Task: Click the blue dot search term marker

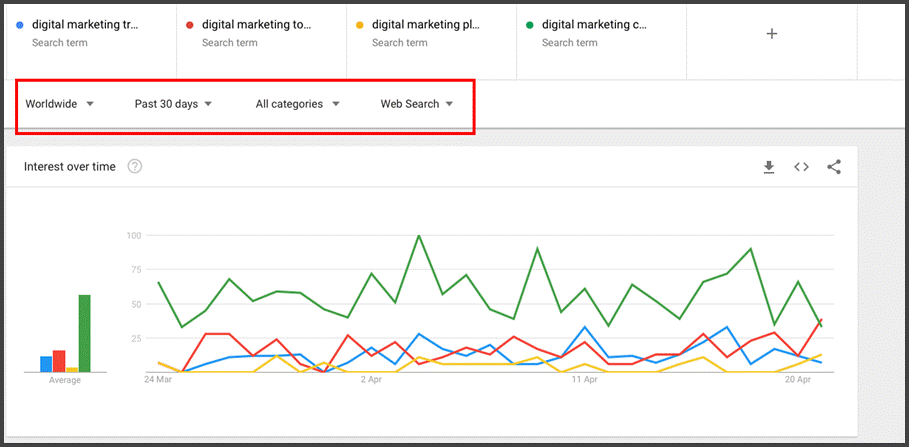Action: (21, 24)
